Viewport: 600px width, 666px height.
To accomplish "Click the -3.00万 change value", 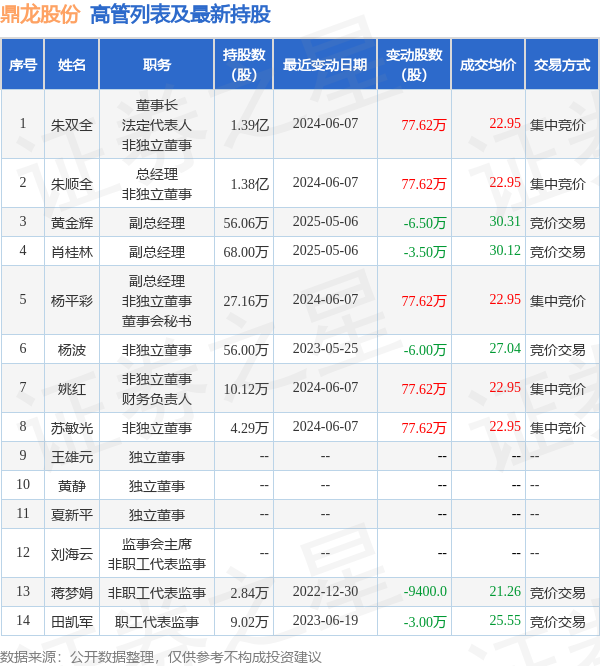I will coord(425,622).
